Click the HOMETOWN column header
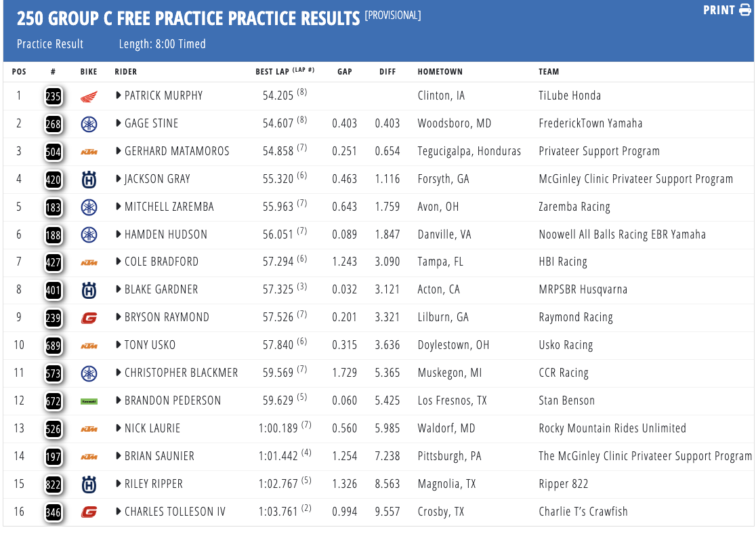The image size is (756, 534). point(440,71)
